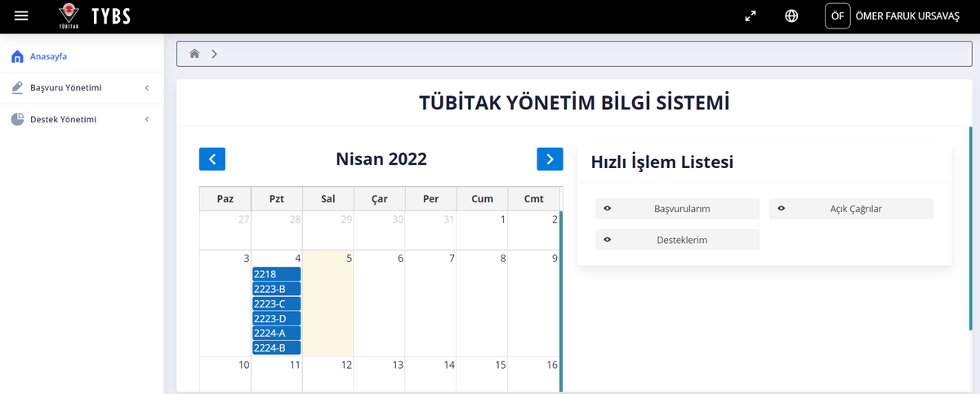This screenshot has height=394, width=980.
Task: Open calendar event 2223-D
Action: pos(277,318)
